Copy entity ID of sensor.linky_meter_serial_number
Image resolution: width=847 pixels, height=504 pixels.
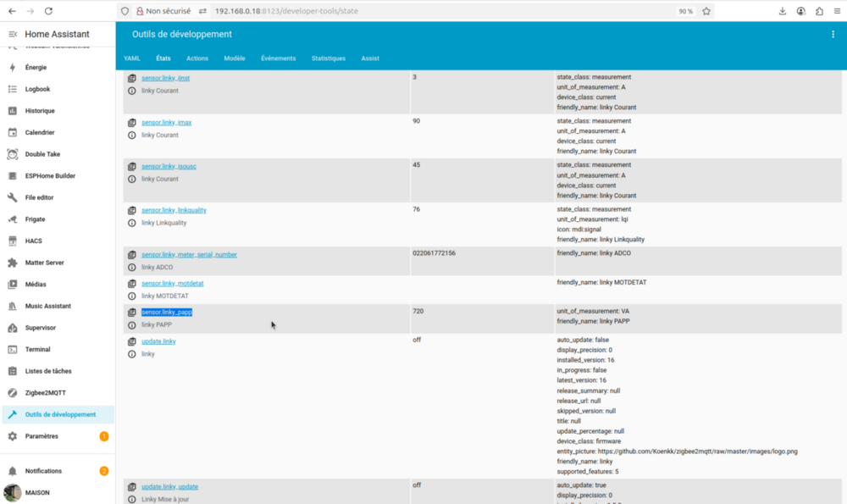coord(132,255)
